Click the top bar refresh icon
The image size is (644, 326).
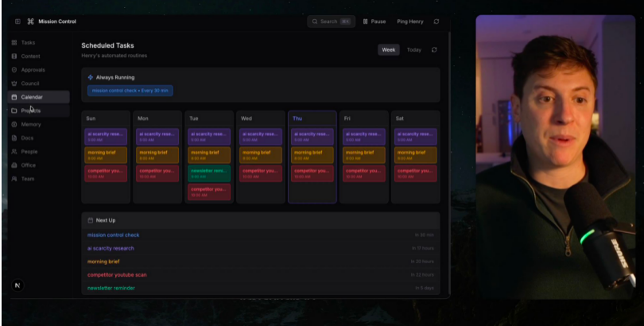[x=436, y=21]
